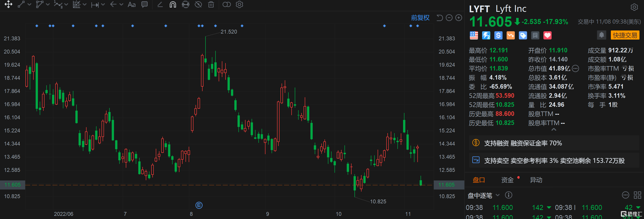
Task: Open quote panel settings gear icon
Action: (634, 7)
